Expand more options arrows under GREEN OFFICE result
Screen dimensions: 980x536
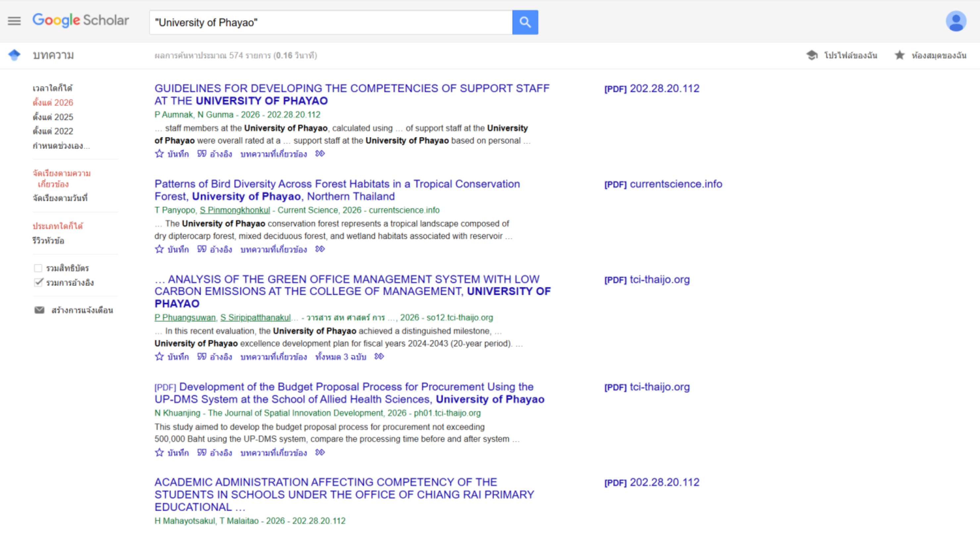pos(379,357)
